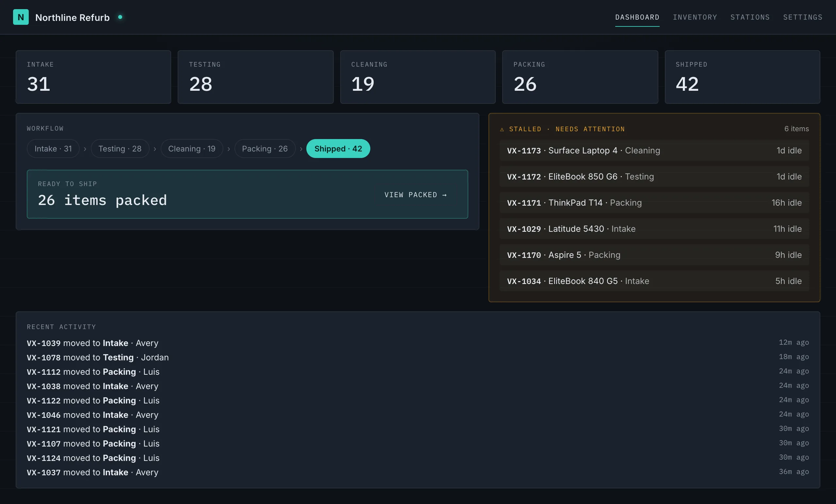Open stalled item VX-1029 Latitude 5430

(x=654, y=228)
